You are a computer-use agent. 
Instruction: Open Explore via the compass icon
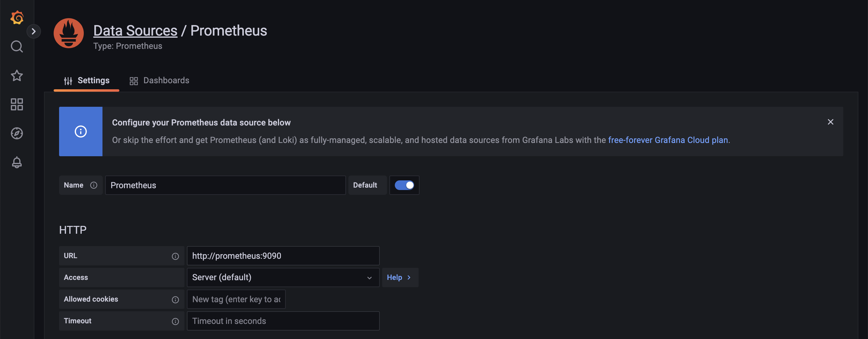pos(17,133)
